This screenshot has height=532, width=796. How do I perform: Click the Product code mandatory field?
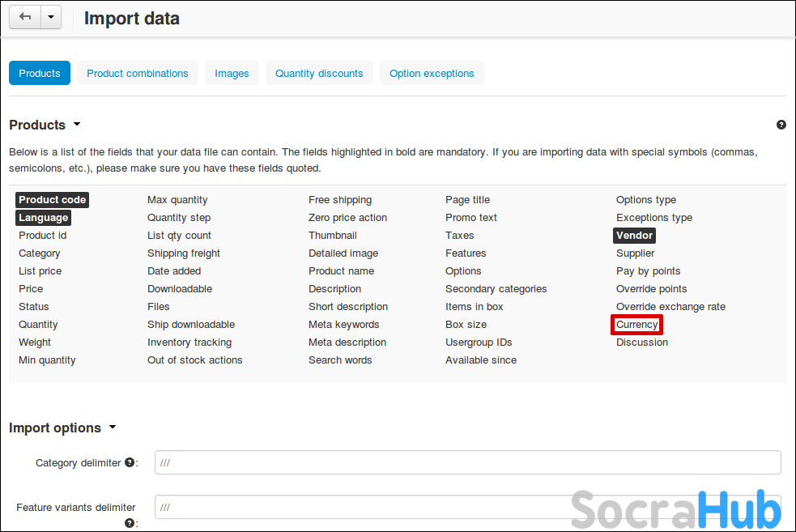pos(52,200)
